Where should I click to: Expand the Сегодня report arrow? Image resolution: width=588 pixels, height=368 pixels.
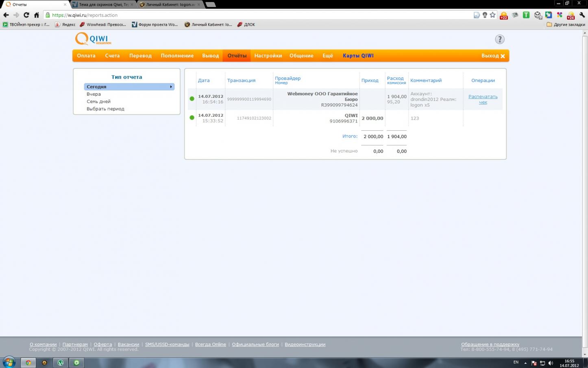[x=171, y=87]
